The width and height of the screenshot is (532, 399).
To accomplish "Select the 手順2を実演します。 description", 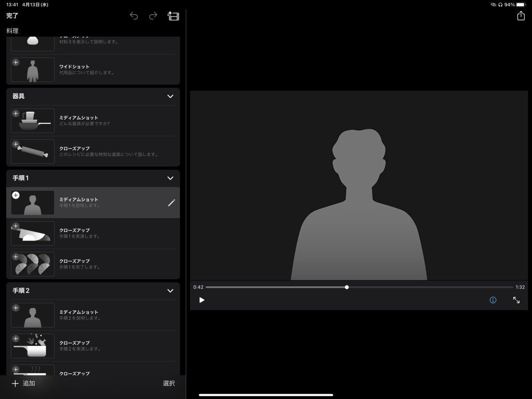I will tap(80, 349).
